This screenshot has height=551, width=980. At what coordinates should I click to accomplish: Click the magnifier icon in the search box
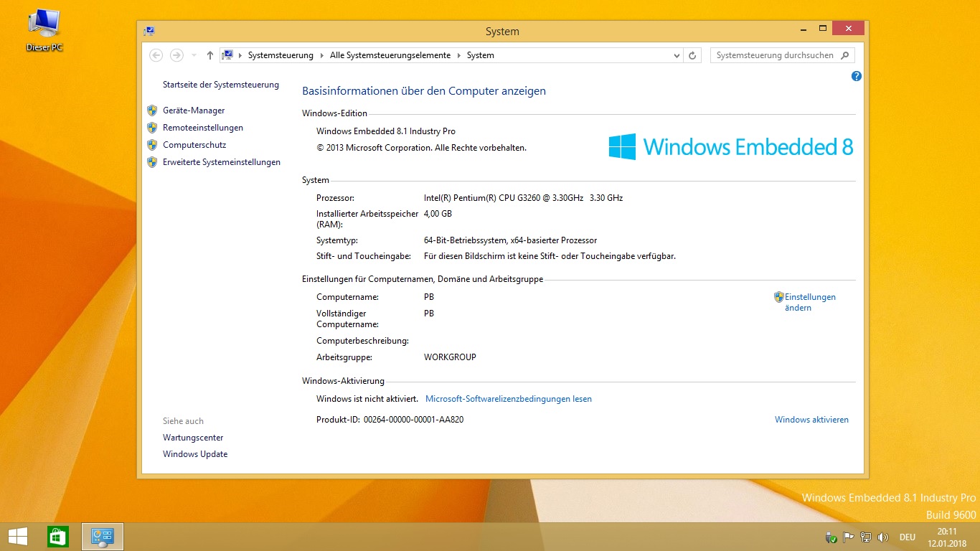click(845, 55)
